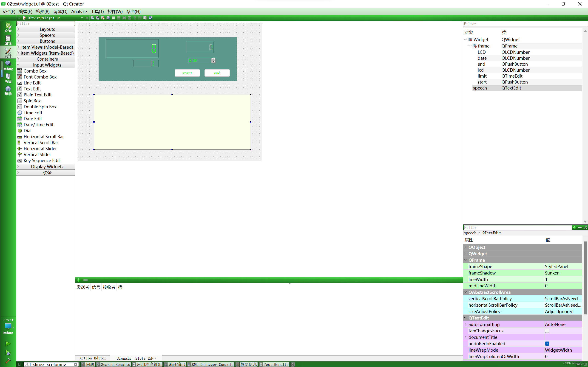Increase the limit time edit spin arrow

213,59
